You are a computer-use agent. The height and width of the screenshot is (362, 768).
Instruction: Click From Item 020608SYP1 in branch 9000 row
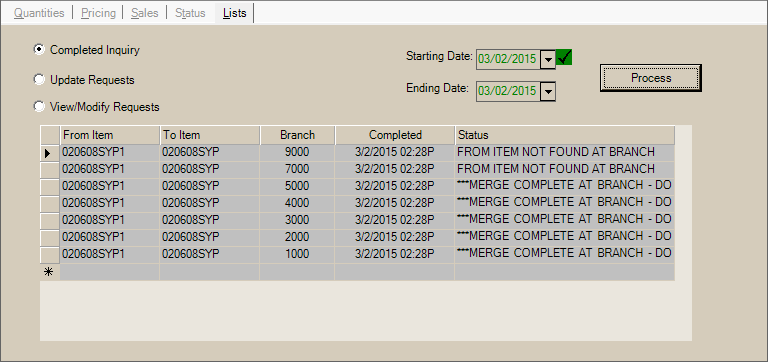pyautogui.click(x=110, y=153)
